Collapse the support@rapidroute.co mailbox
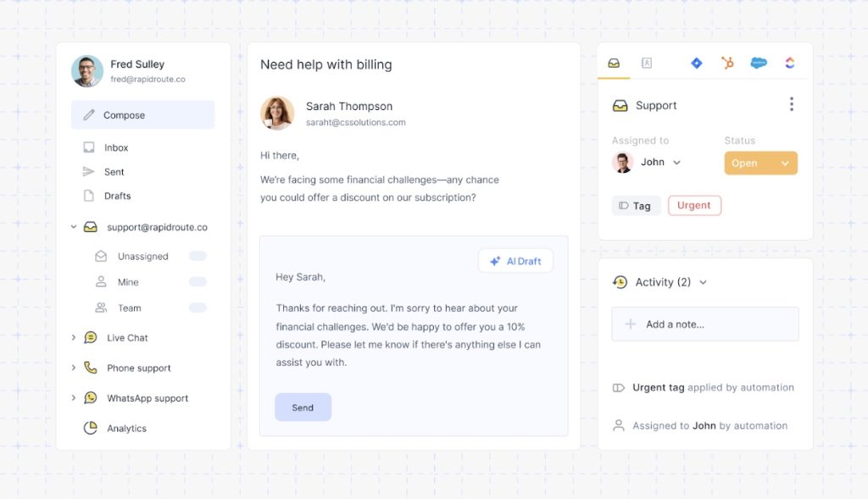Screen dimensions: 868x499 [x=74, y=226]
